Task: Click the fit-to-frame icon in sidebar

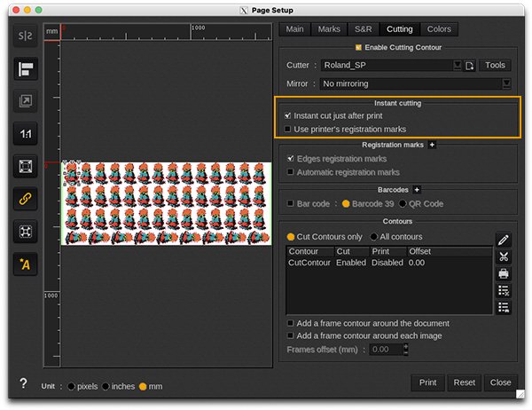Action: click(26, 166)
